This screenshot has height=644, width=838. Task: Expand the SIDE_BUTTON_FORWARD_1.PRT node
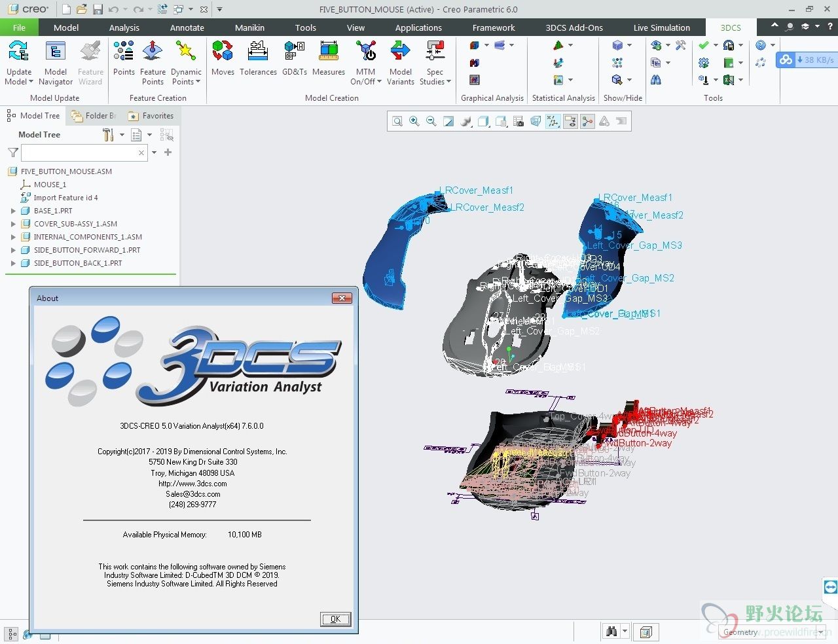pos(13,250)
